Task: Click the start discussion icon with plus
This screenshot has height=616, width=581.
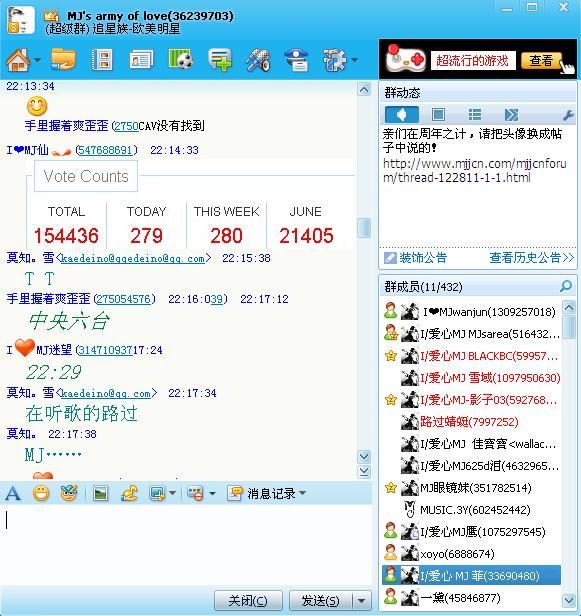Action: 220,60
